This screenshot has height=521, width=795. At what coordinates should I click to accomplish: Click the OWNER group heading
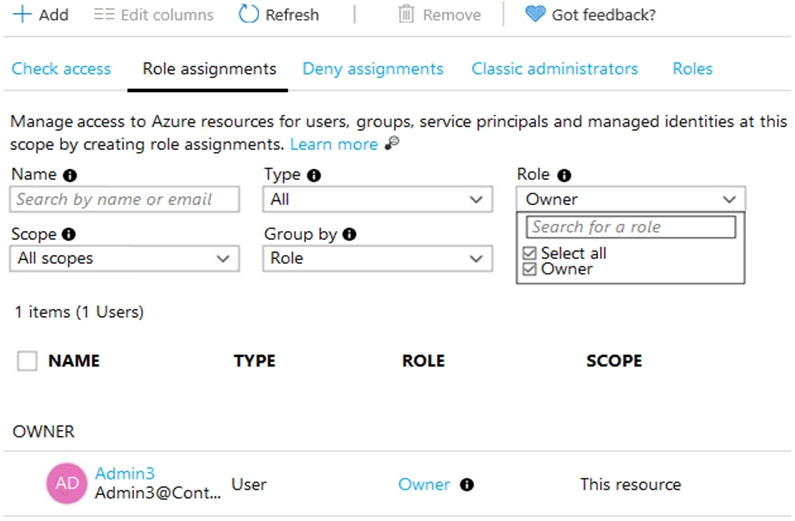click(44, 432)
